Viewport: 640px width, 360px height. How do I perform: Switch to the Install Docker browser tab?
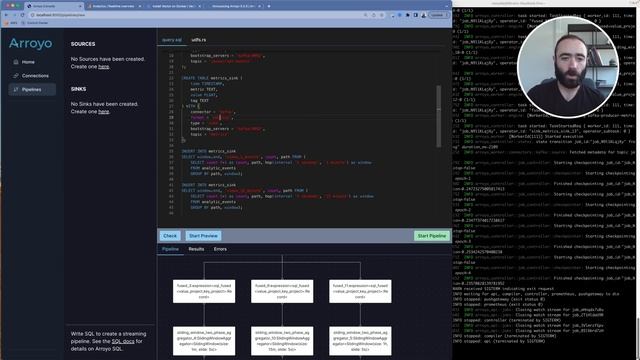pyautogui.click(x=175, y=6)
